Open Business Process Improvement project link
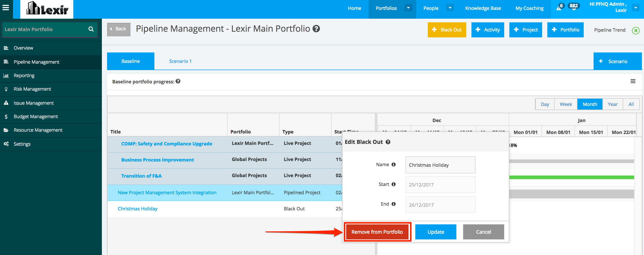This screenshot has height=255, width=644. pos(157,160)
